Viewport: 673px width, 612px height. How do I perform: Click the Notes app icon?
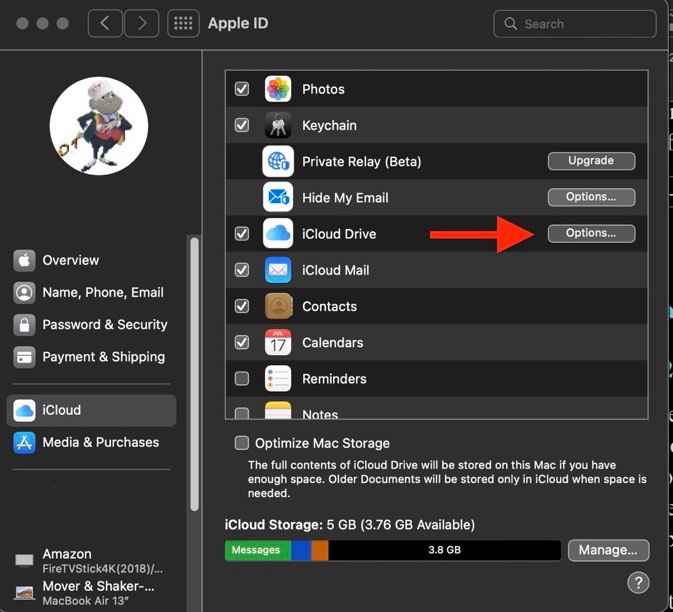278,410
